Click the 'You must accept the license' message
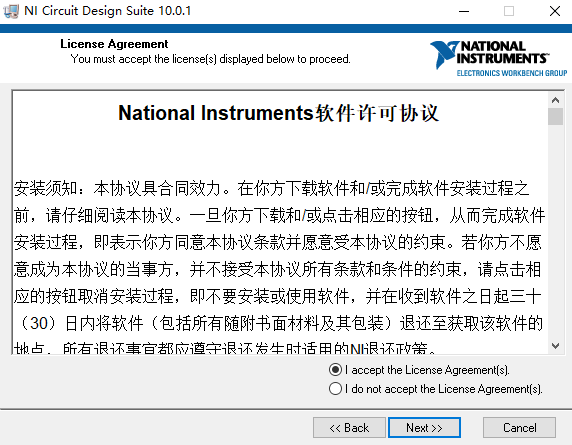 pos(210,59)
